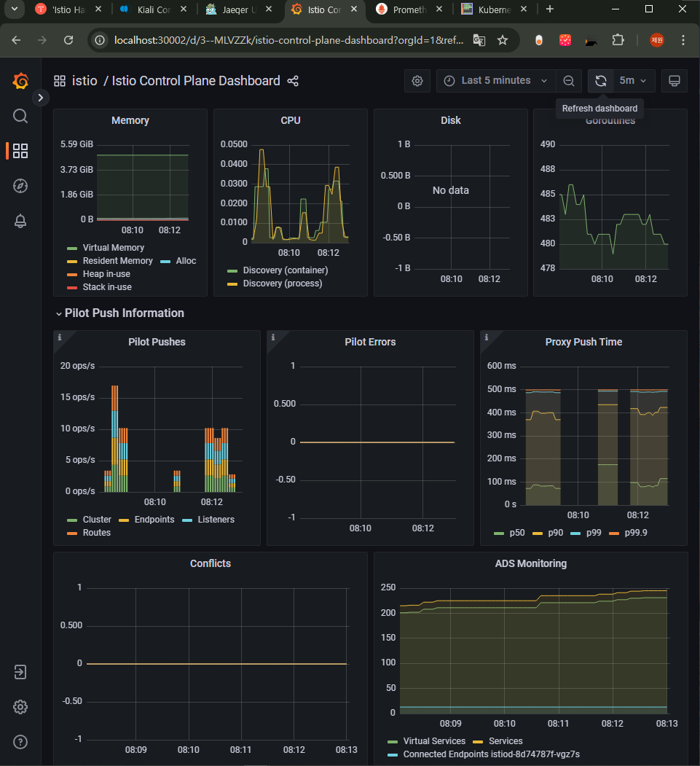Bookmark this page with star icon
The width and height of the screenshot is (700, 766).
(x=503, y=40)
